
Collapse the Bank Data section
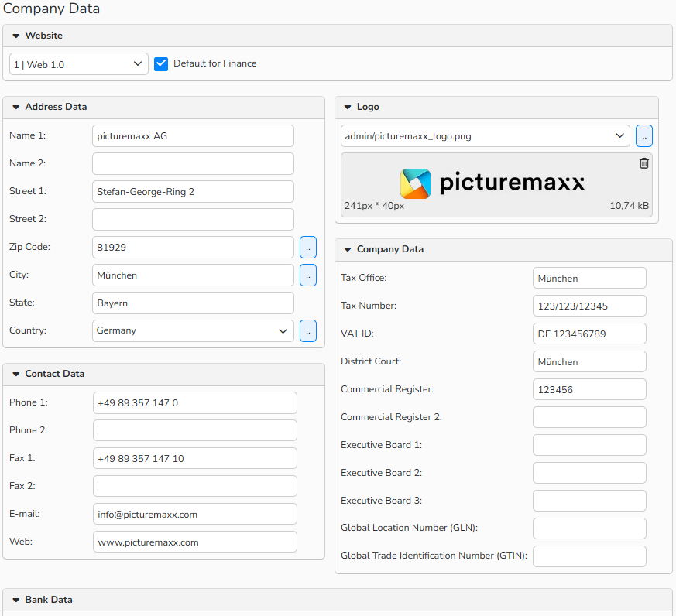(16, 600)
